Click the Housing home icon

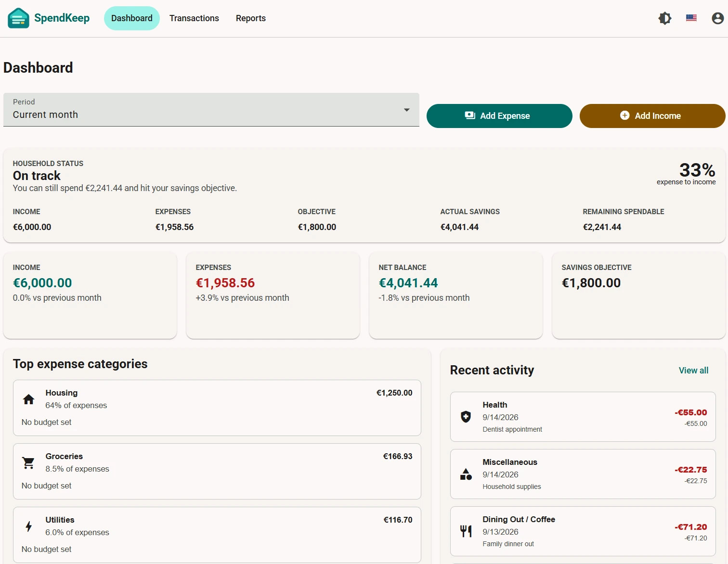(29, 399)
